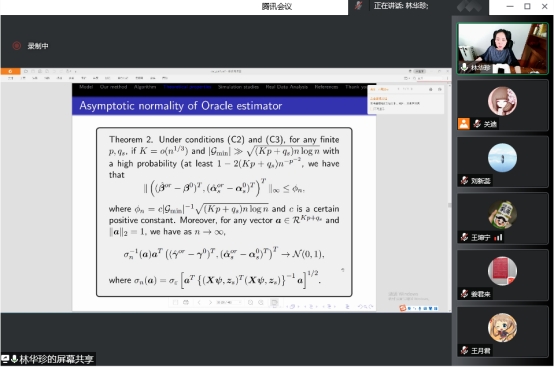Open the orange application menu button top-left
Image resolution: width=554 pixels, height=367 pixels.
click(10, 71)
